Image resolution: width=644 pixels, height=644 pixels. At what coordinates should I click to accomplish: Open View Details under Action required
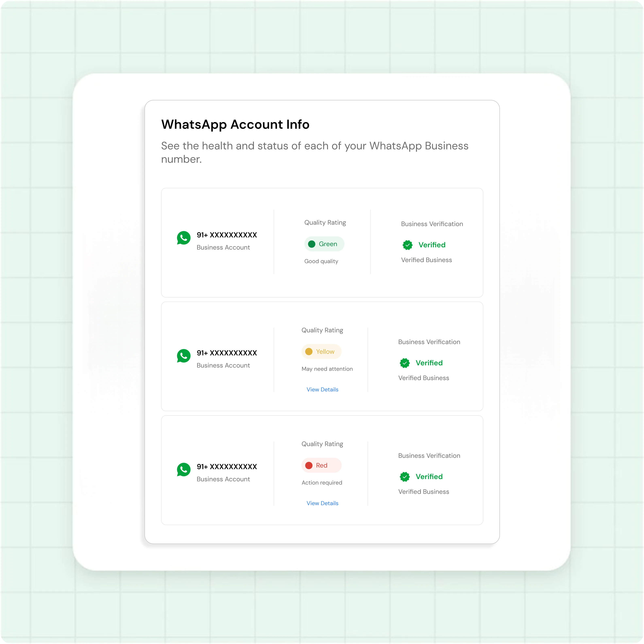322,503
